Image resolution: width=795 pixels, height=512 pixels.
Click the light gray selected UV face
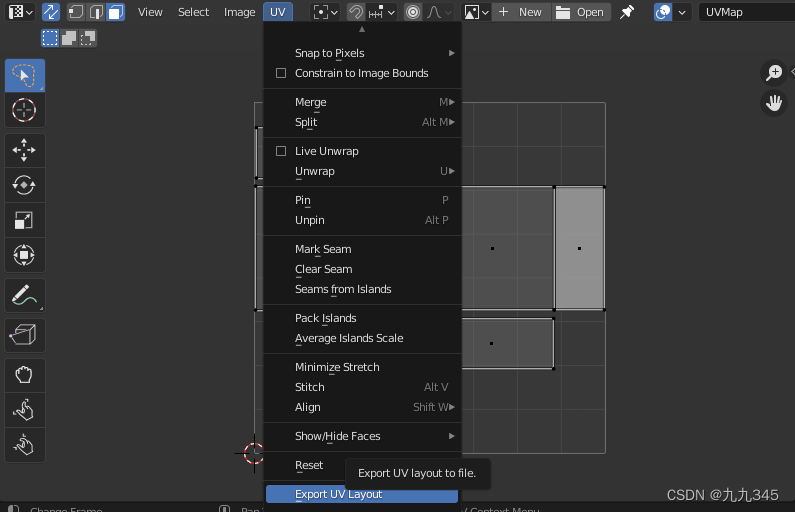pos(580,248)
